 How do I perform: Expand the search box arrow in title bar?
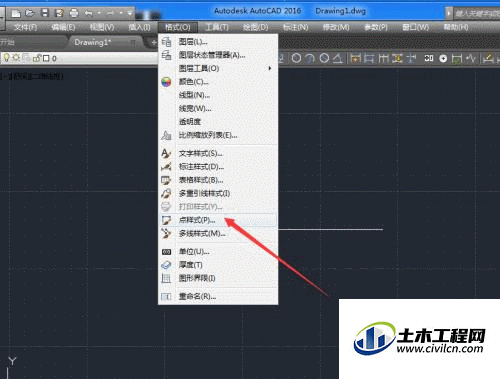click(449, 13)
